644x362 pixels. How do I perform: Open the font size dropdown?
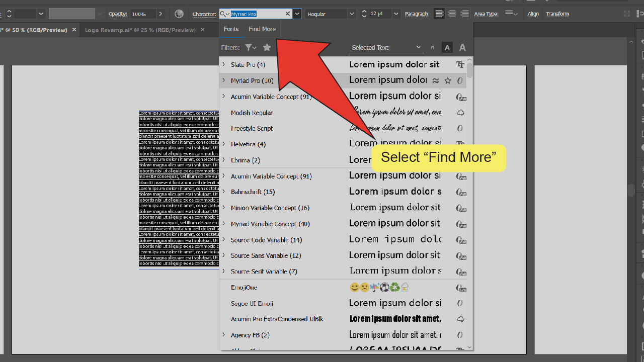point(396,14)
